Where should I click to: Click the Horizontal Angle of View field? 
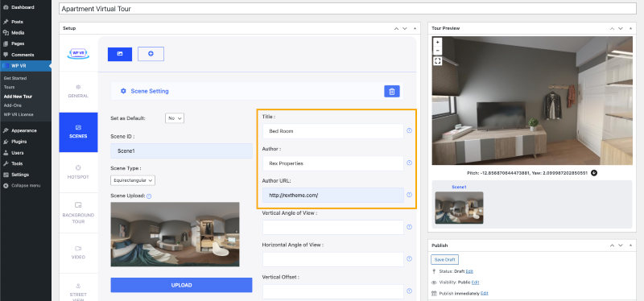(x=333, y=259)
